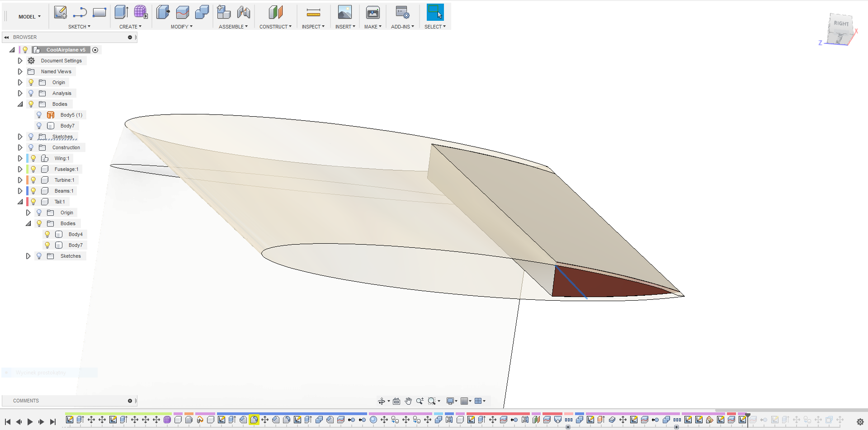This screenshot has height=430, width=868.
Task: Toggle visibility of Wing:1 component
Action: point(33,158)
